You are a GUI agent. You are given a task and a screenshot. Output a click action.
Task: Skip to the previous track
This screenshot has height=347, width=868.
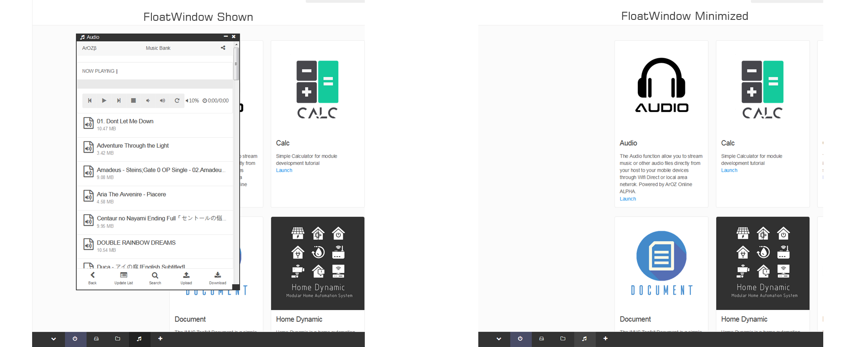pyautogui.click(x=90, y=101)
